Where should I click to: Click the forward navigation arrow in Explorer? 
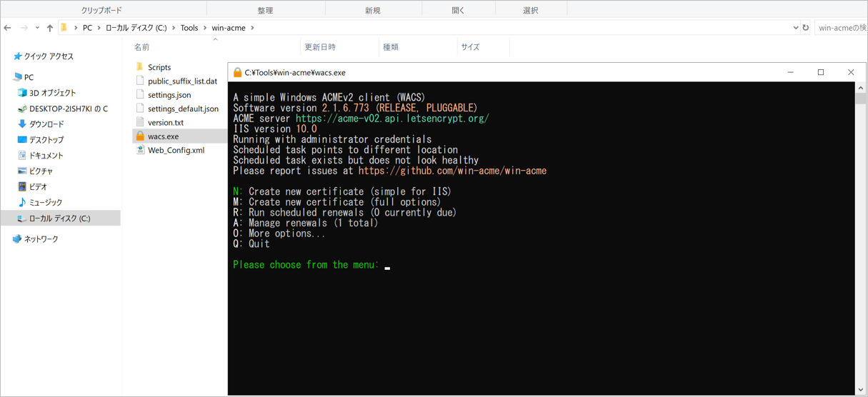(x=24, y=28)
